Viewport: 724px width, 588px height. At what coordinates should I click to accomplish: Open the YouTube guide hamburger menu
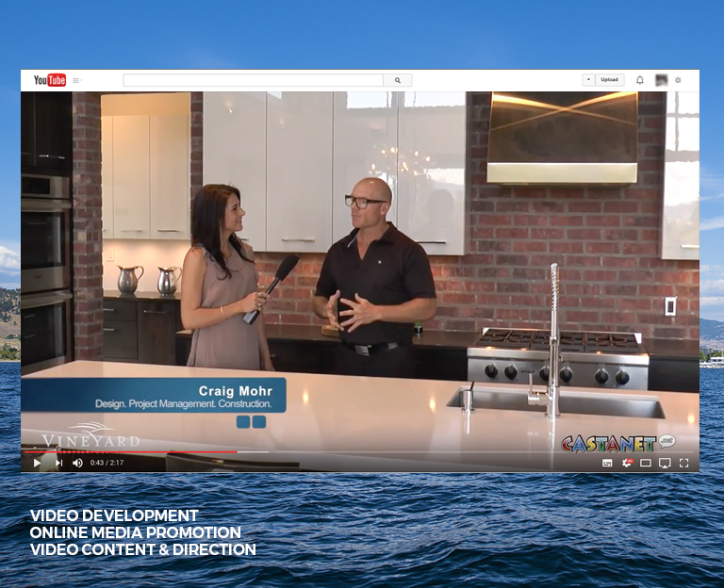coord(75,80)
